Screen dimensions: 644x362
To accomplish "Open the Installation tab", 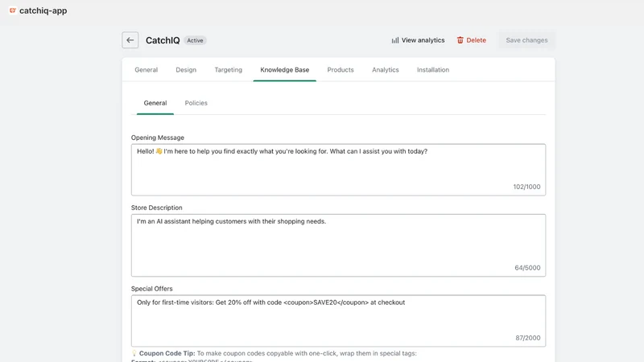I will (433, 70).
